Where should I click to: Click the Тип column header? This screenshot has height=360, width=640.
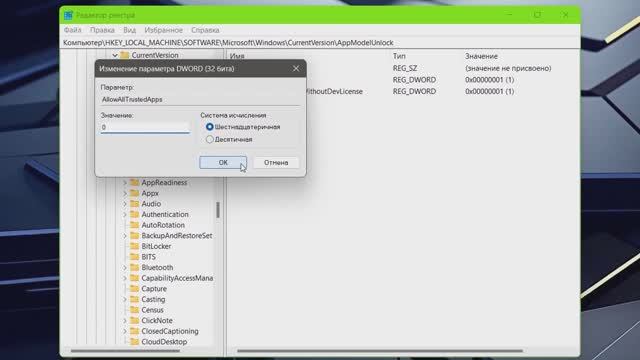pyautogui.click(x=399, y=56)
